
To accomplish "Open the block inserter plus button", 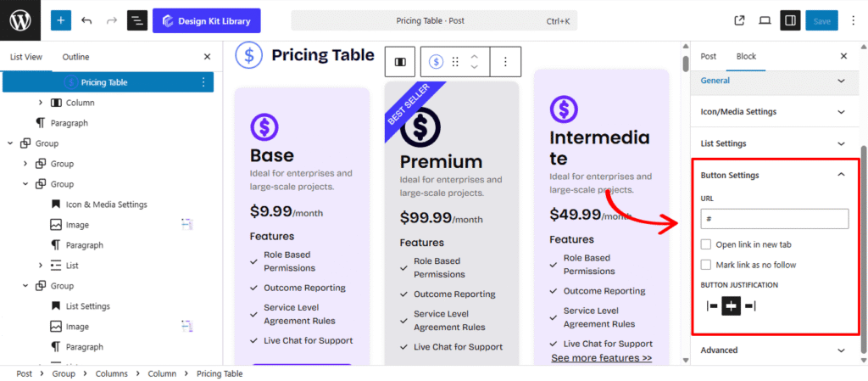I will pos(61,20).
